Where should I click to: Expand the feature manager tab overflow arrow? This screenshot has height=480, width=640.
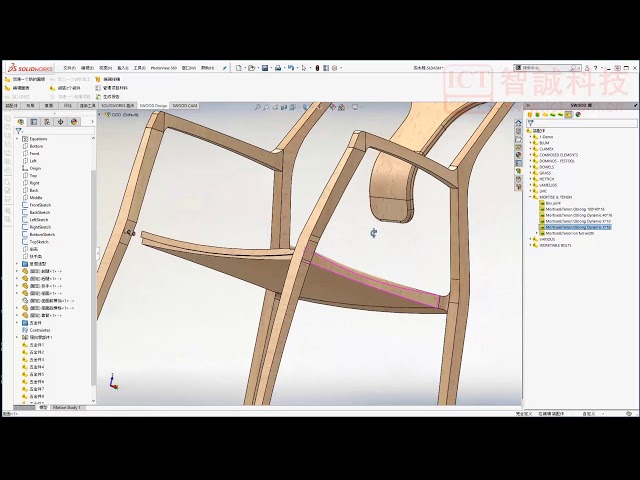92,122
